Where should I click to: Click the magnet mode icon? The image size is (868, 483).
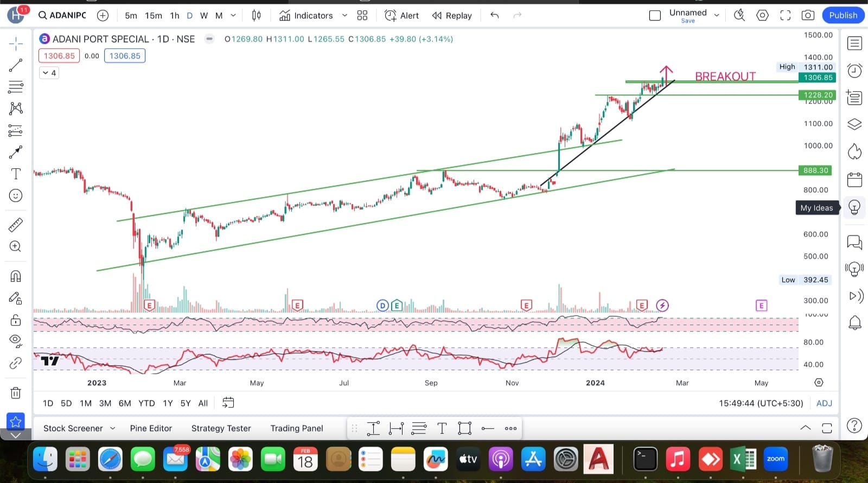point(16,276)
